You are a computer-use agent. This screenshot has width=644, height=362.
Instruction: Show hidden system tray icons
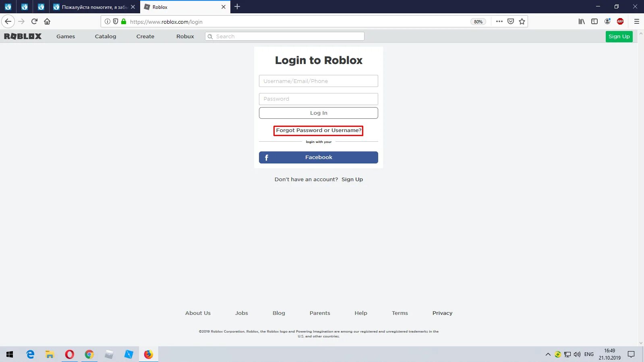click(548, 354)
